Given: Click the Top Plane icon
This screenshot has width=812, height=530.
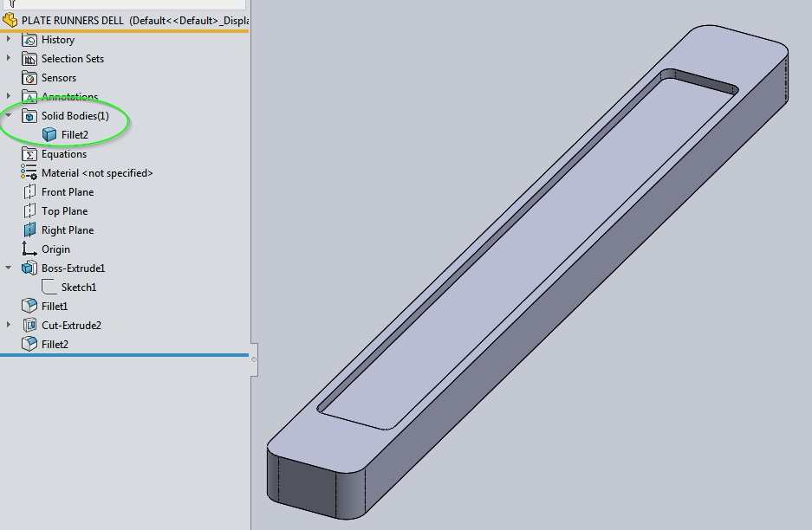Looking at the screenshot, I should point(29,211).
